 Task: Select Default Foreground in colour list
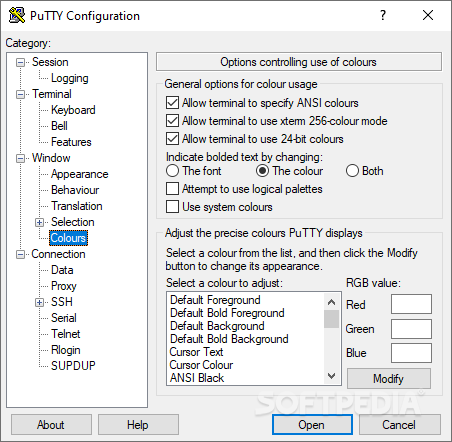click(245, 300)
